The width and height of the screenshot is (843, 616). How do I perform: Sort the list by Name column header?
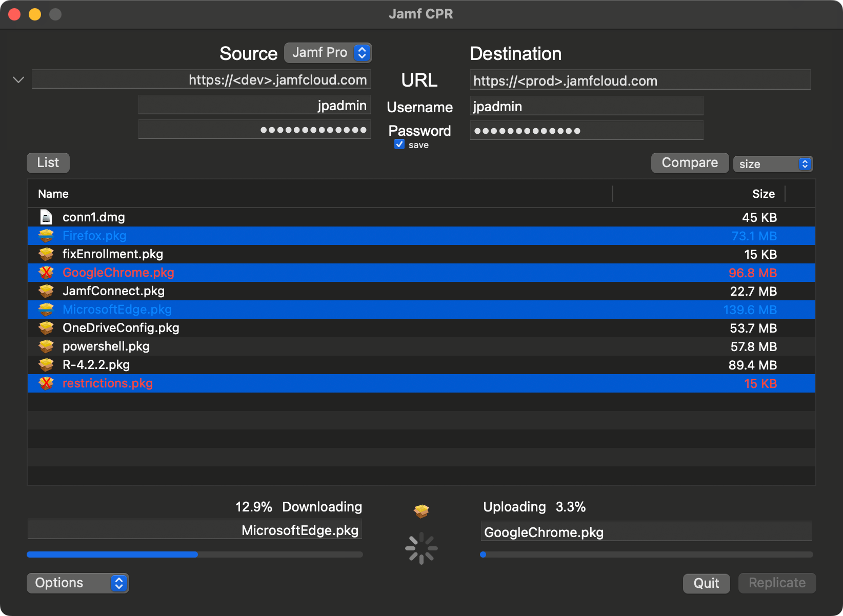pyautogui.click(x=53, y=194)
